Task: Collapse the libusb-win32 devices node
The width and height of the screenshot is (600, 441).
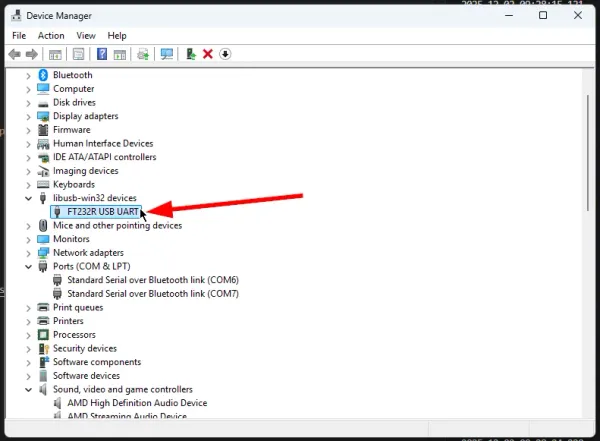Action: click(27, 198)
